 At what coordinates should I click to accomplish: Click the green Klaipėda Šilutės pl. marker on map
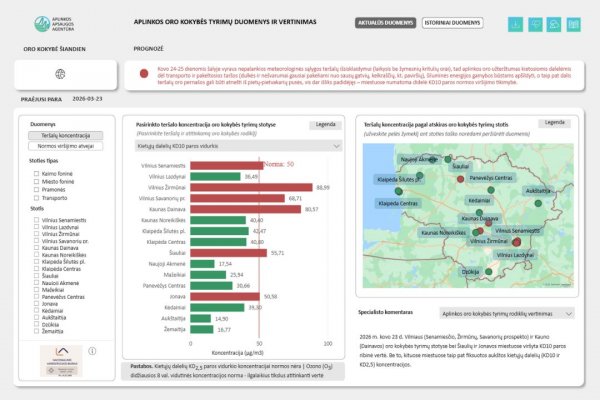point(420,175)
